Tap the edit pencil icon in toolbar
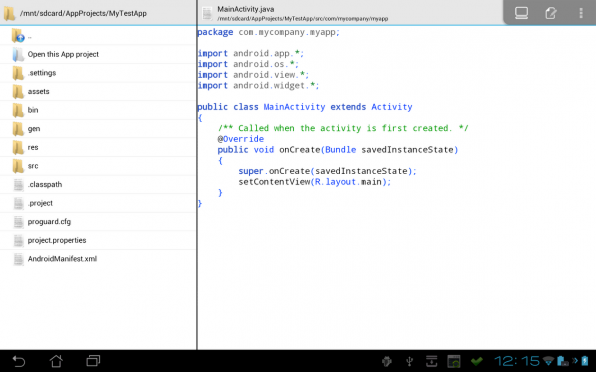 pyautogui.click(x=551, y=13)
